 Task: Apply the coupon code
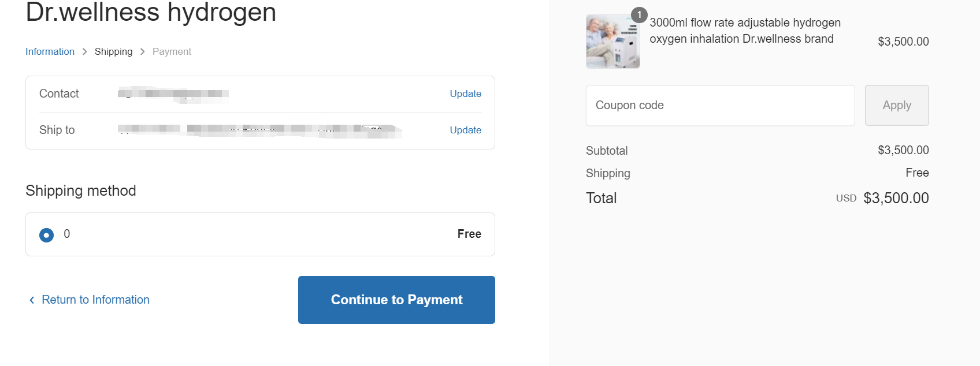tap(896, 106)
